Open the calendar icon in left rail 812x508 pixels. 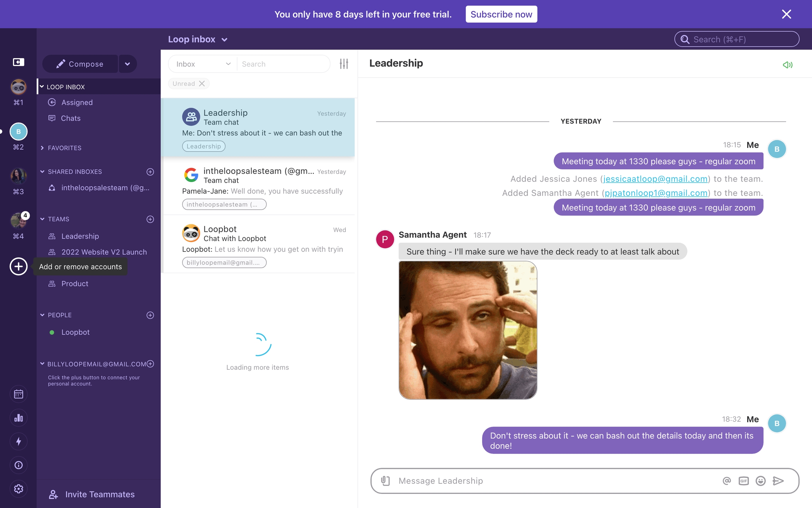click(18, 394)
